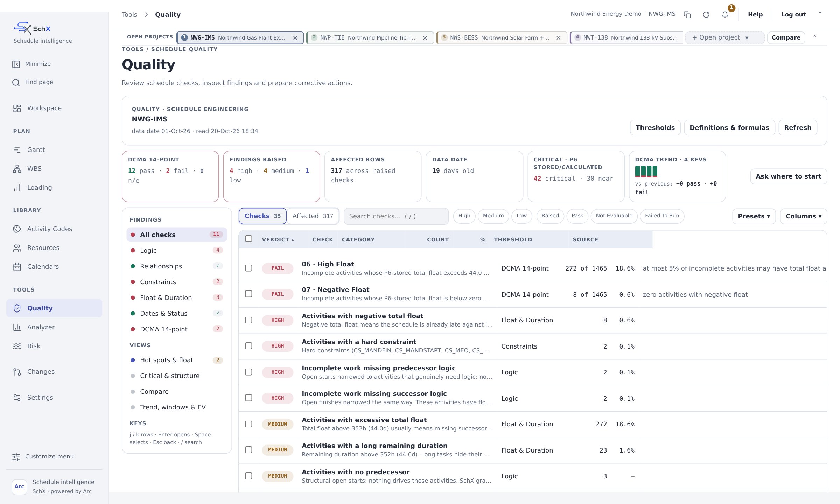The image size is (840, 504).
Task: Click the Minimize sidebar icon
Action: (16, 64)
